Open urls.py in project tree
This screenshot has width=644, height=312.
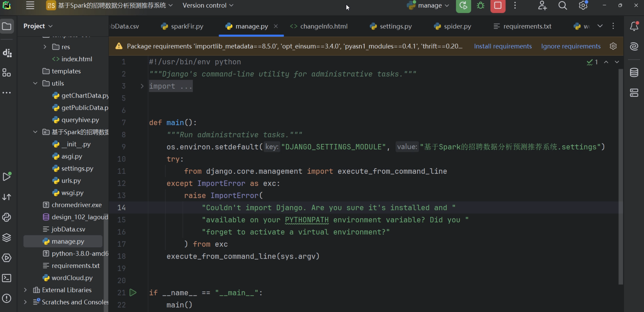click(x=71, y=181)
